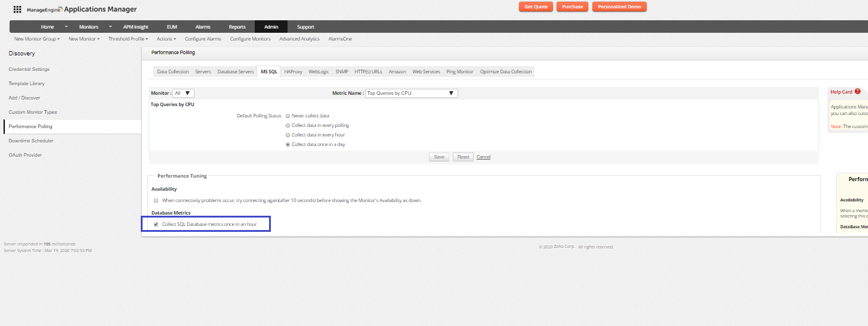This screenshot has width=868, height=326.
Task: Open the New Monitor dropdown
Action: (84, 39)
